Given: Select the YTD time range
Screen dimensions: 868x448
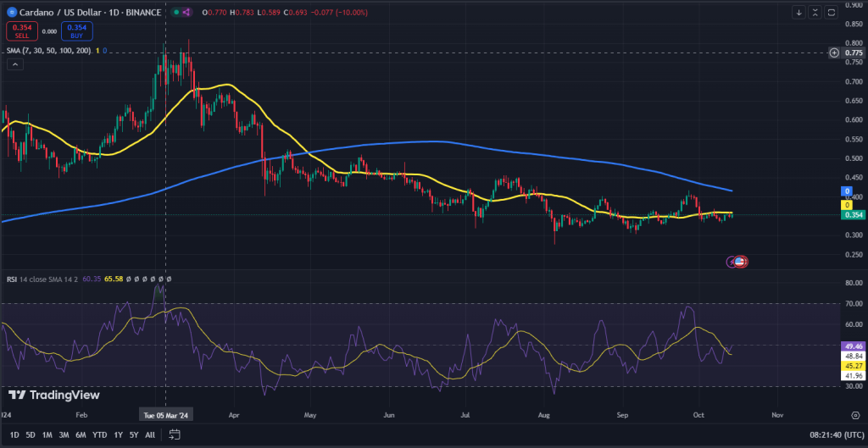Looking at the screenshot, I should [100, 434].
